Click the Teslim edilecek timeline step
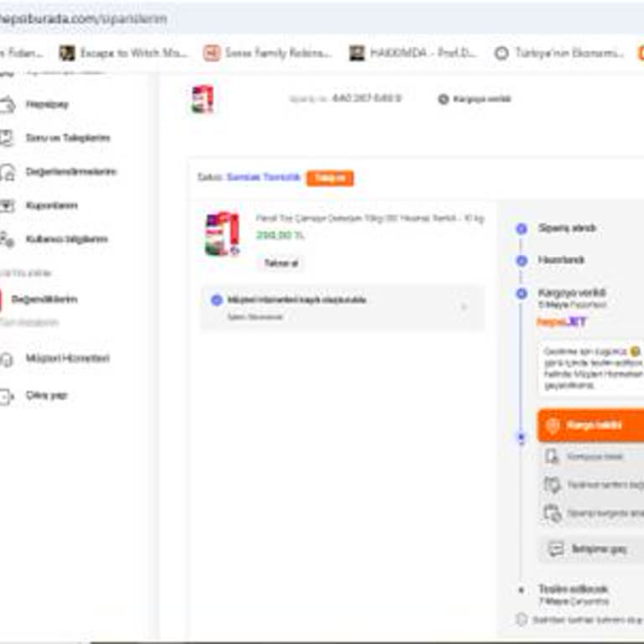 pos(574,589)
